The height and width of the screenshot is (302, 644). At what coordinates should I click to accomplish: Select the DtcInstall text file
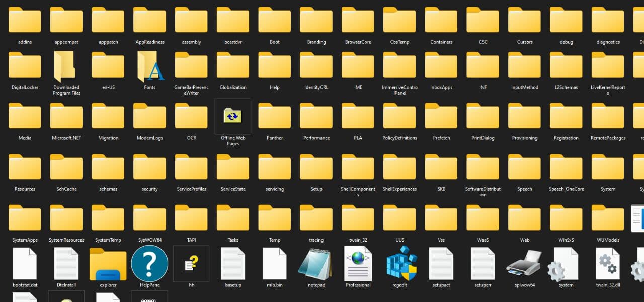click(66, 263)
